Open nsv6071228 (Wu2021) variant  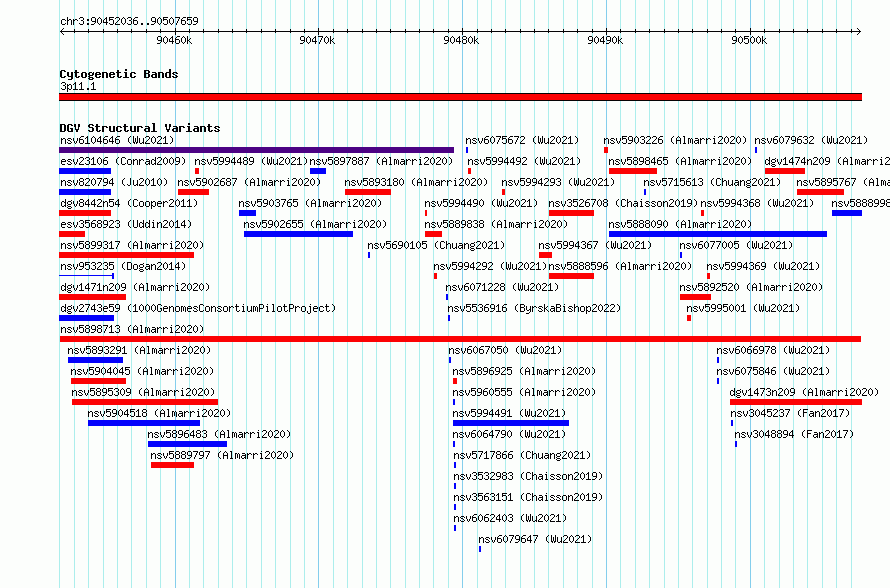click(502, 287)
